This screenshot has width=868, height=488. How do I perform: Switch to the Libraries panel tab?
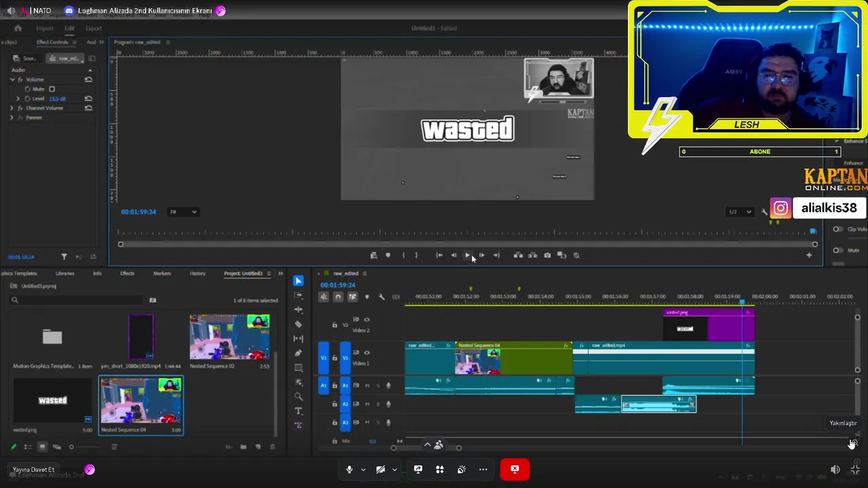coord(65,273)
